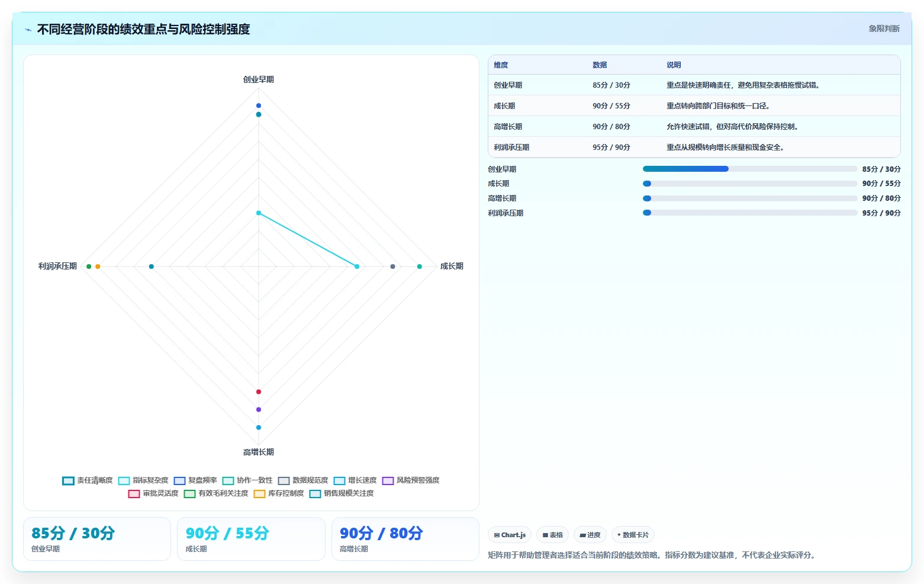Hide the 复盘频率 series via legend
The width and height of the screenshot is (924, 584).
point(195,480)
